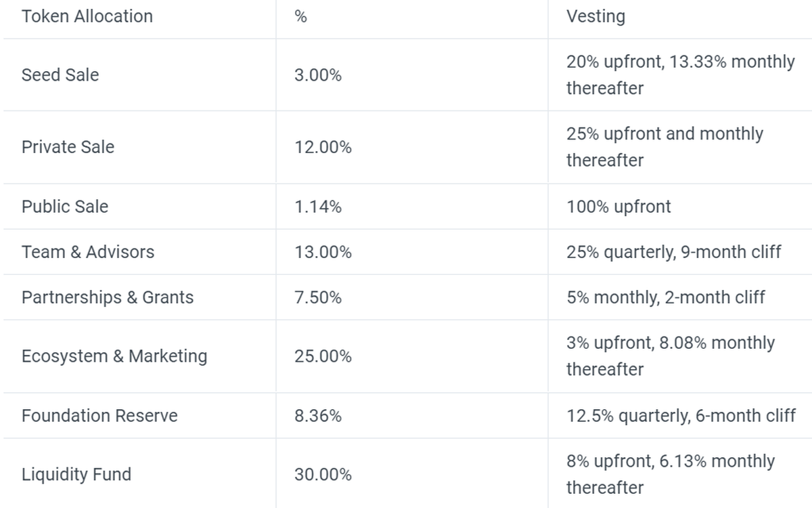Select the "Public Sale" row label
The image size is (812, 508).
65,206
